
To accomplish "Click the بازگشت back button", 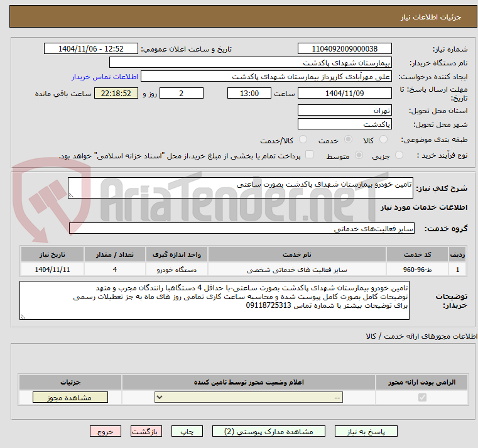I will (x=146, y=432).
